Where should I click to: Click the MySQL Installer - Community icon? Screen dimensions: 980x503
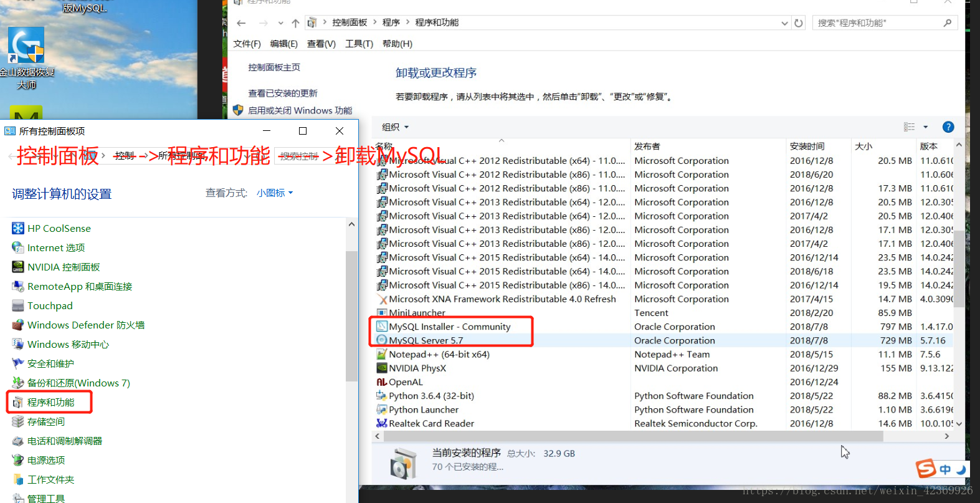point(382,327)
